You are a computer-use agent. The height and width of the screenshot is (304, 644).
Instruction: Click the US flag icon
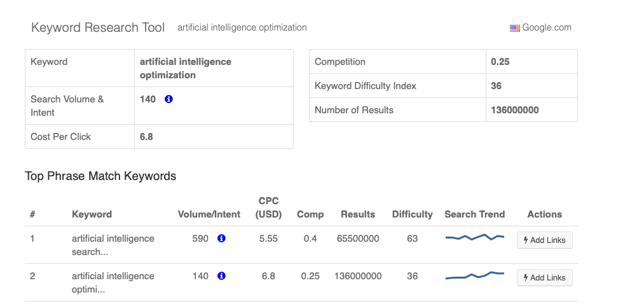click(x=515, y=28)
